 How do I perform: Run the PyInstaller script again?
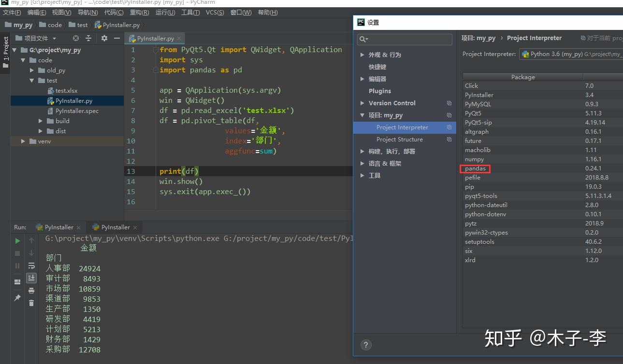[17, 240]
